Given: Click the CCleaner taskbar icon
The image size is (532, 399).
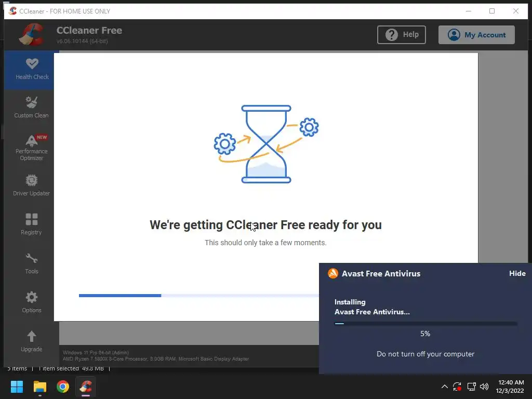Looking at the screenshot, I should (86, 387).
